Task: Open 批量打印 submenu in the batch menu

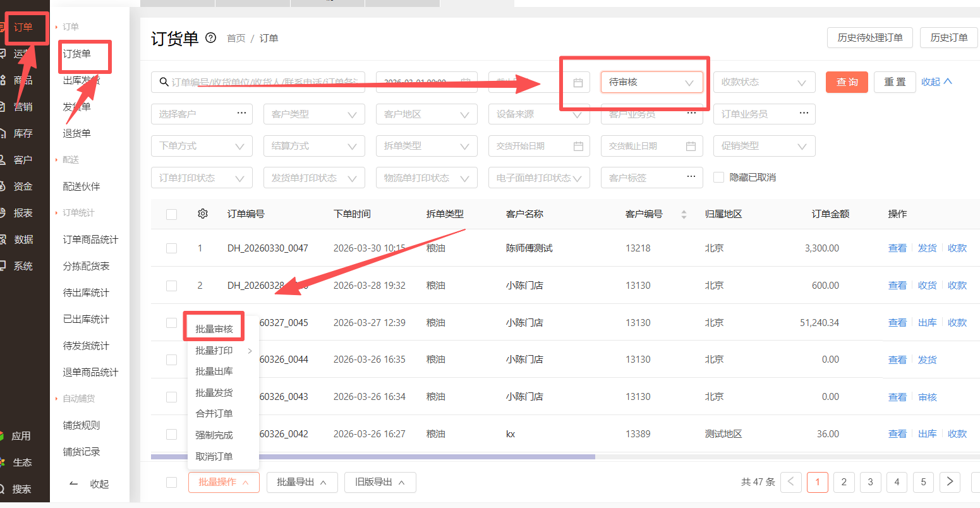Action: point(224,351)
